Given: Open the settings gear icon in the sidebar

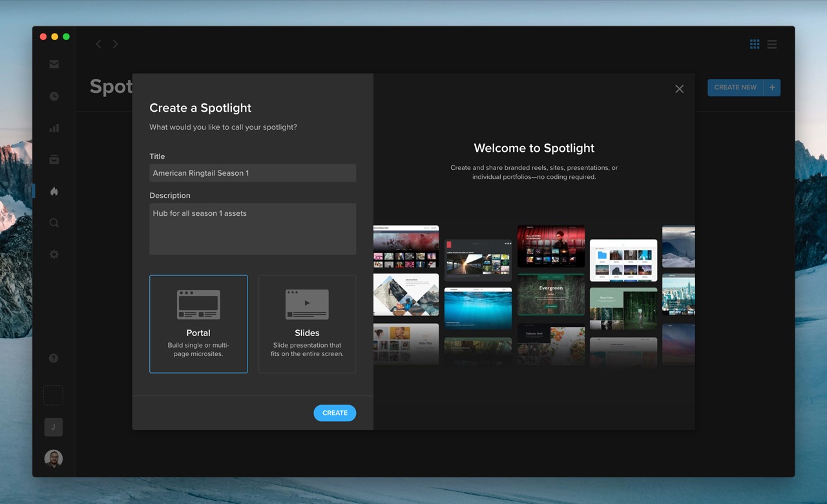Looking at the screenshot, I should 54,255.
